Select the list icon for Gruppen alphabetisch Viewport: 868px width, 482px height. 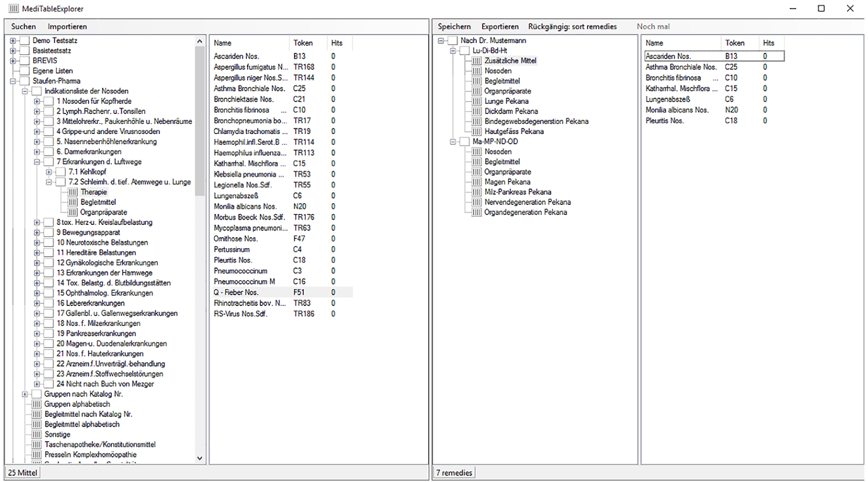(36, 404)
